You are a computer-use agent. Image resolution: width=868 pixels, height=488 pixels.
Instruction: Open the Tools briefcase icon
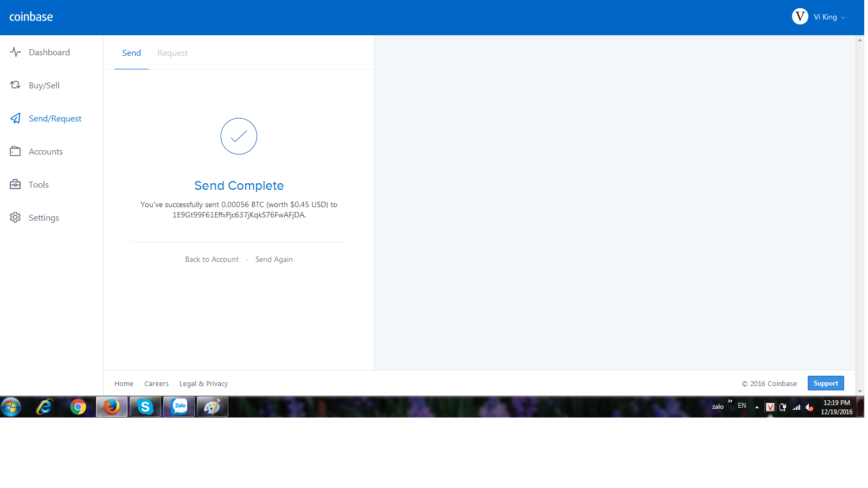click(x=15, y=184)
